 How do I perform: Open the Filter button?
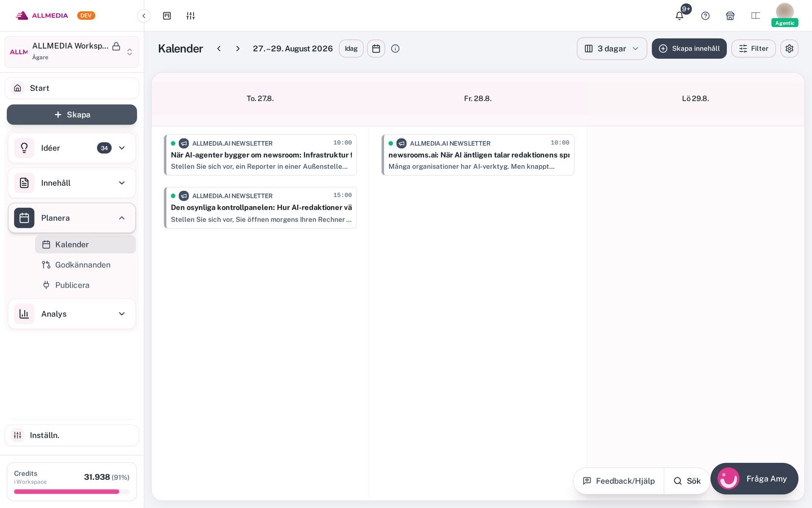(x=753, y=49)
